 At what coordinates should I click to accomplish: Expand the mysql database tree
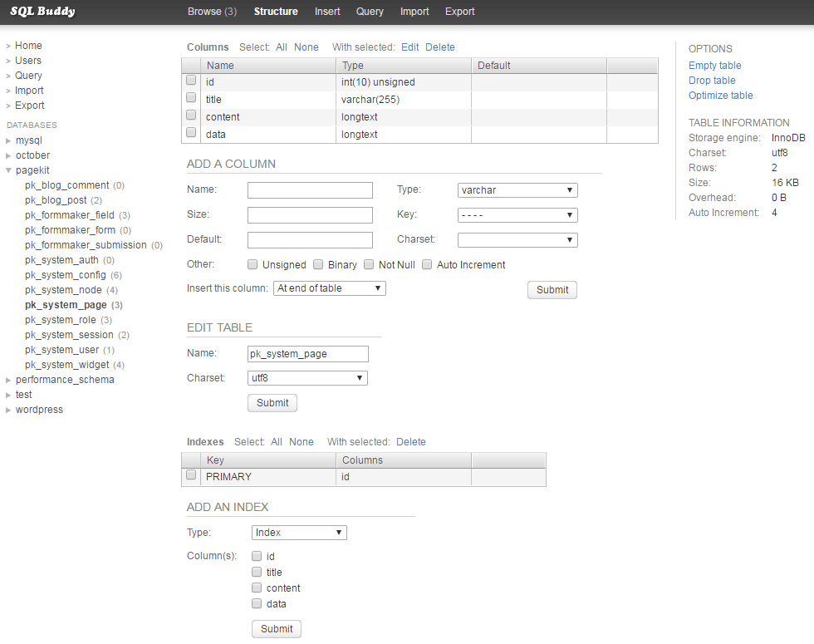8,140
